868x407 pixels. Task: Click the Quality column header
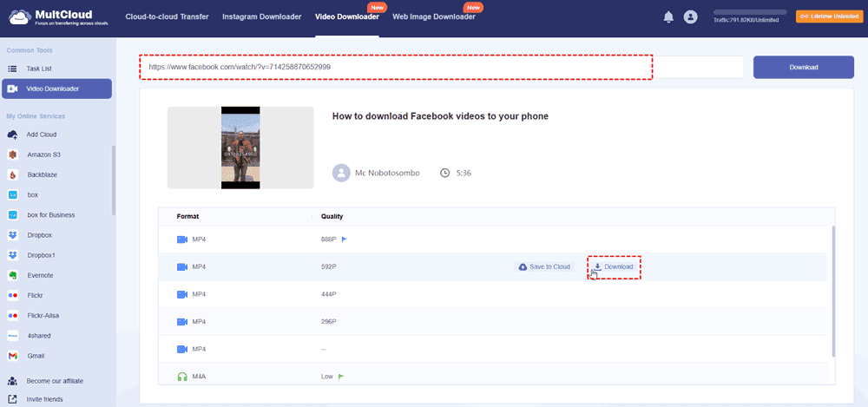click(332, 216)
